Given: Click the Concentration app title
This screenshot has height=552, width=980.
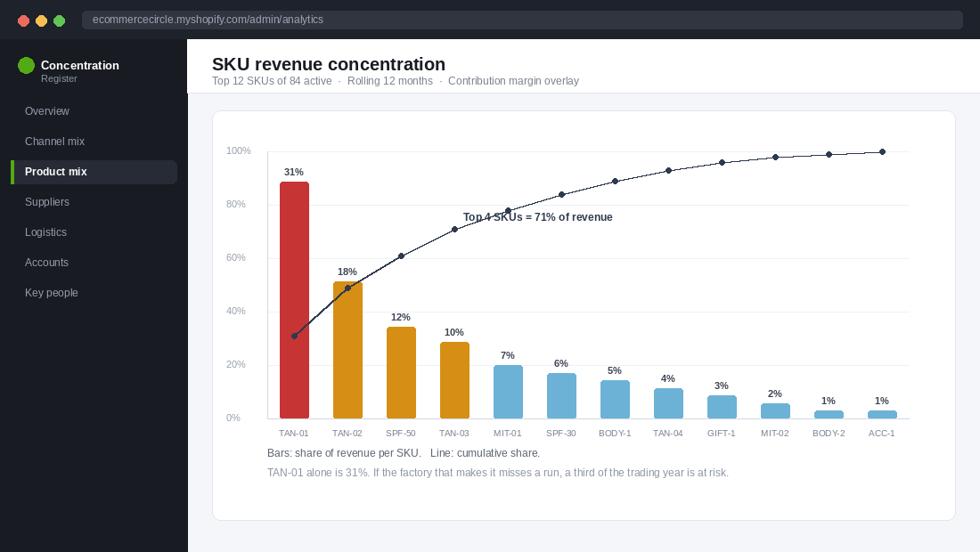Looking at the screenshot, I should coord(80,66).
